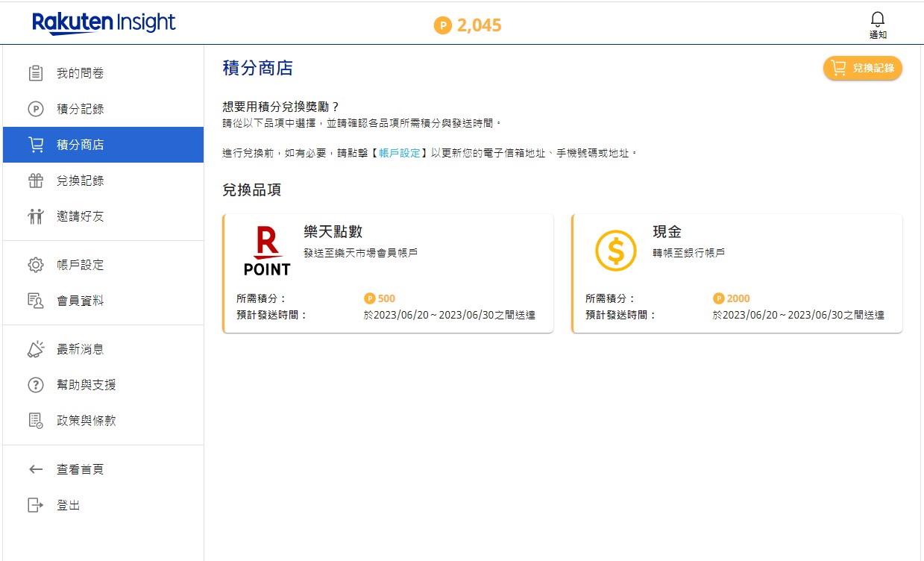Click the gold dollar coin thumbnail
Viewport: 924px width, 561px height.
click(x=616, y=251)
